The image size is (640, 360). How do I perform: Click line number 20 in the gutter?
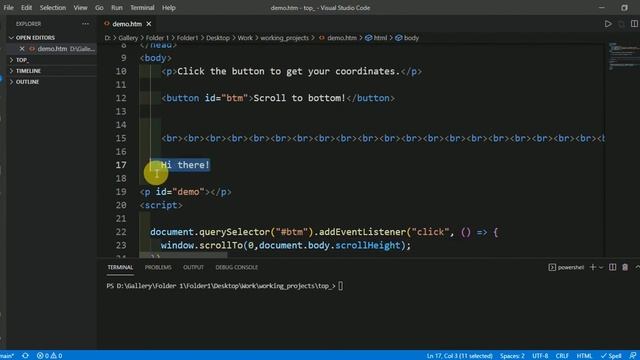point(121,205)
